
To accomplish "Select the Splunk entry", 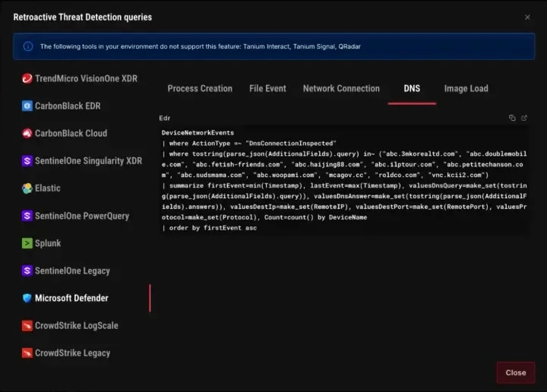I will (41, 243).
